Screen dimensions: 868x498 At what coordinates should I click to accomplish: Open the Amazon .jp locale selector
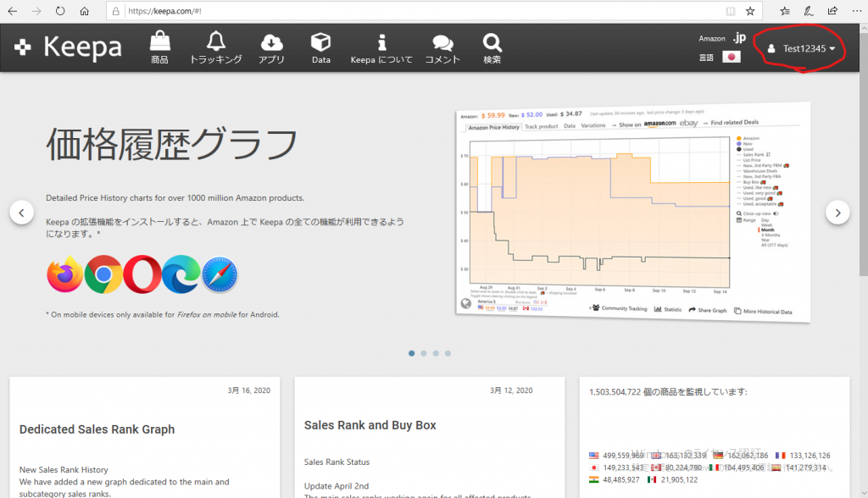pos(738,38)
